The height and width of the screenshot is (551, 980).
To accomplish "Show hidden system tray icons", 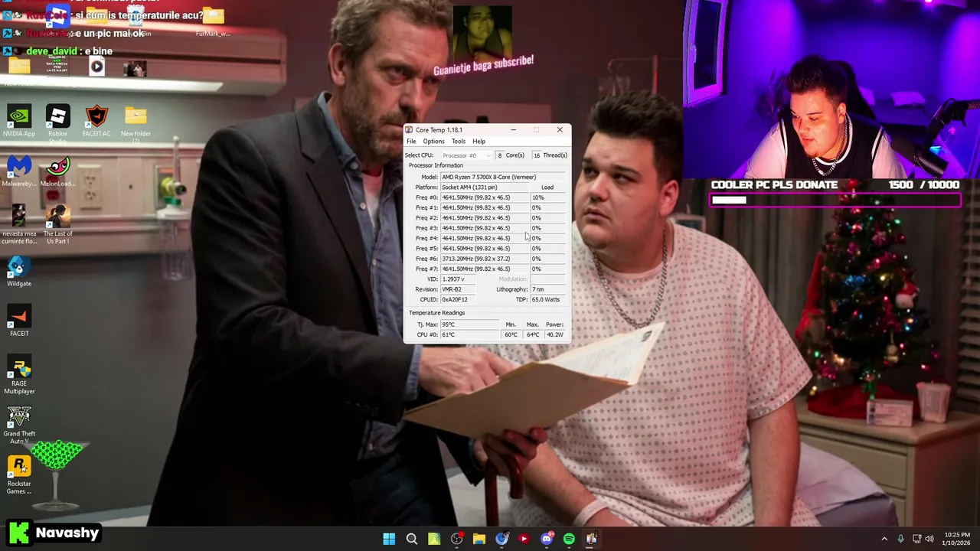I will pos(884,539).
